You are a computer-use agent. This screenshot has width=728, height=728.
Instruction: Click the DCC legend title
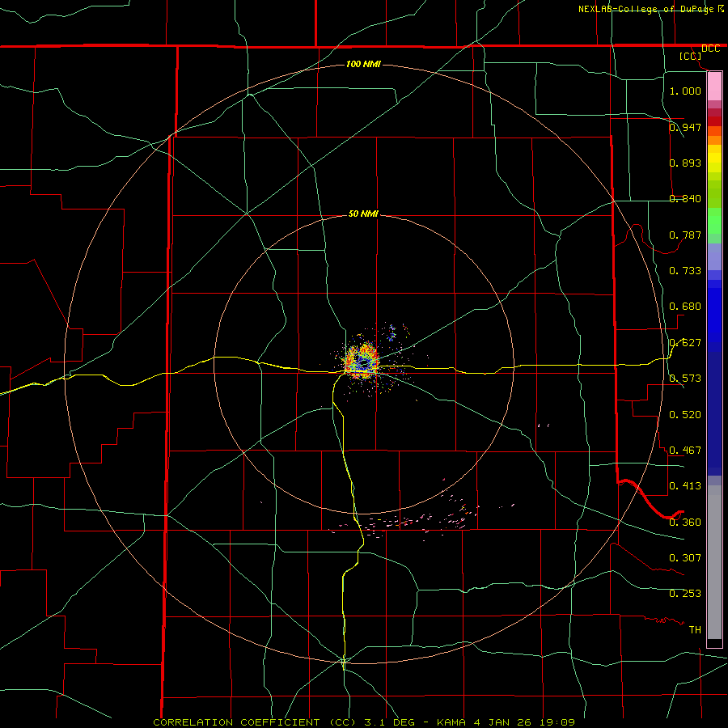pyautogui.click(x=710, y=49)
